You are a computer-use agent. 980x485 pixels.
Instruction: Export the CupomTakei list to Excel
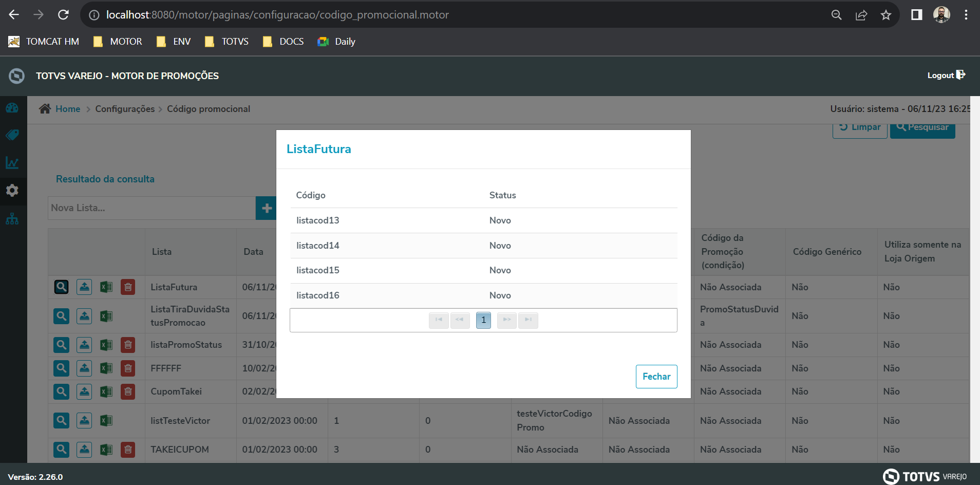pyautogui.click(x=106, y=391)
